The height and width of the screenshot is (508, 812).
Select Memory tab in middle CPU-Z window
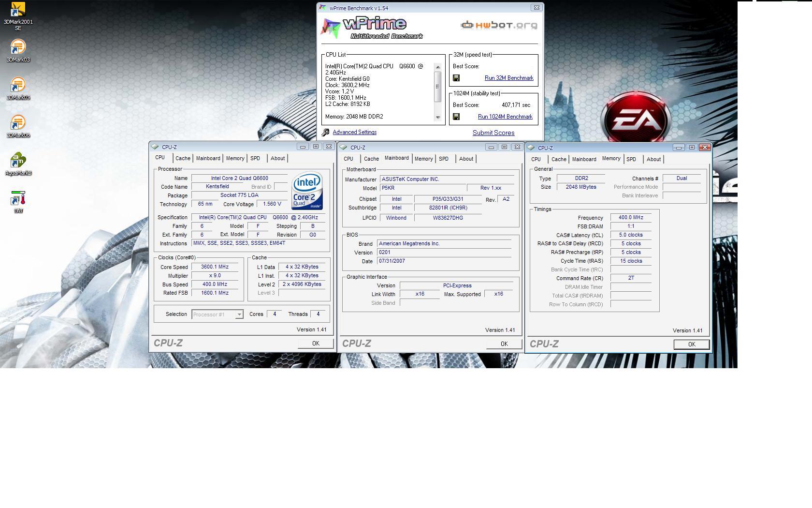point(423,159)
